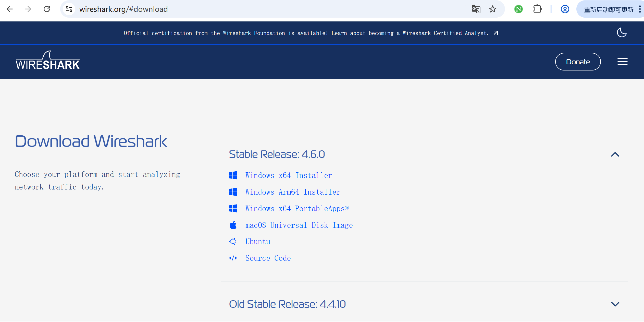Image resolution: width=644 pixels, height=322 pixels.
Task: Click the restart-to-update Chrome button
Action: click(609, 9)
